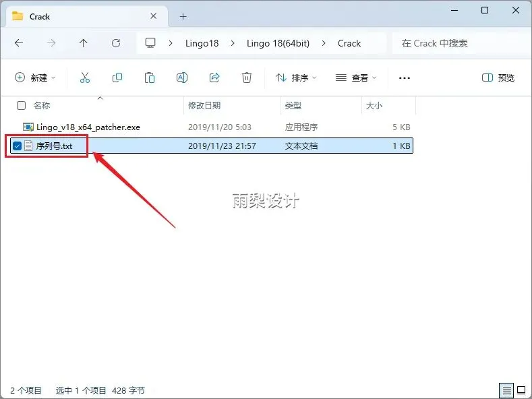Uncheck the 序列号.txt file checkbox
This screenshot has height=399, width=532.
[x=17, y=146]
